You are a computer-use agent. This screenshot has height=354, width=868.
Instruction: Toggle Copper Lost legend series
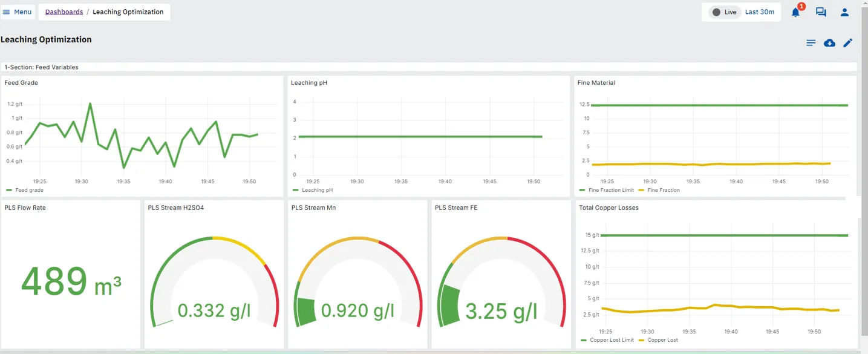(x=662, y=340)
